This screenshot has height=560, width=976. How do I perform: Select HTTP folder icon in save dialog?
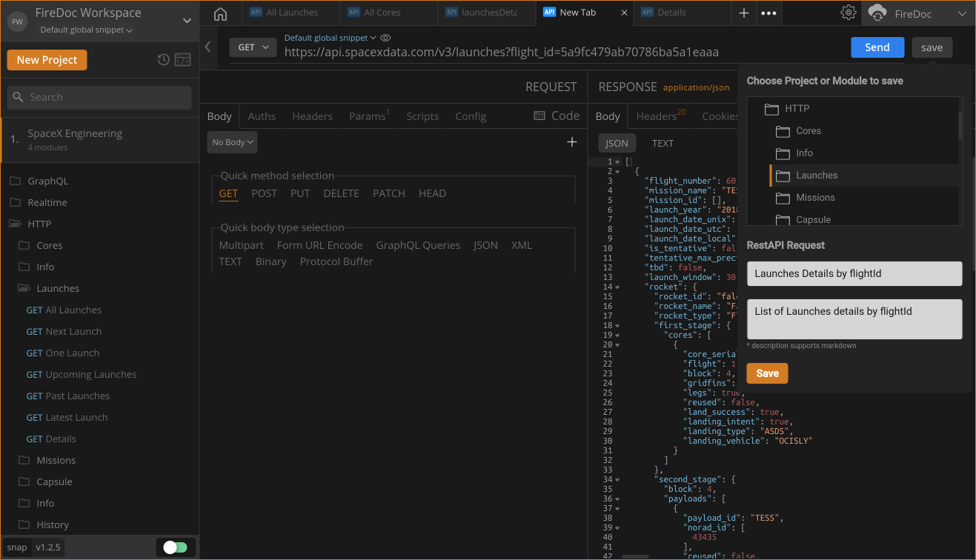771,109
